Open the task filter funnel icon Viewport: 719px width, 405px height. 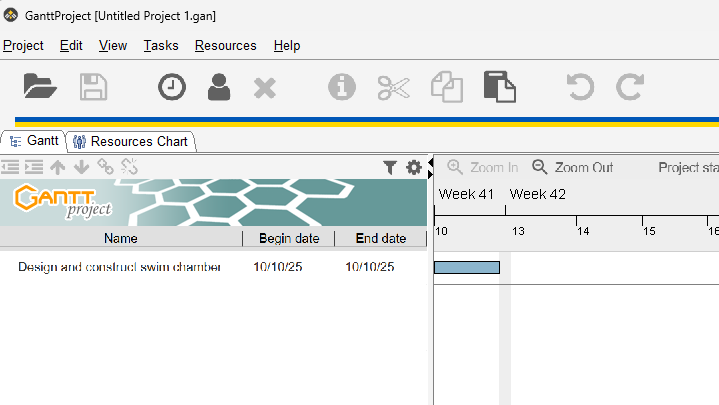point(390,168)
